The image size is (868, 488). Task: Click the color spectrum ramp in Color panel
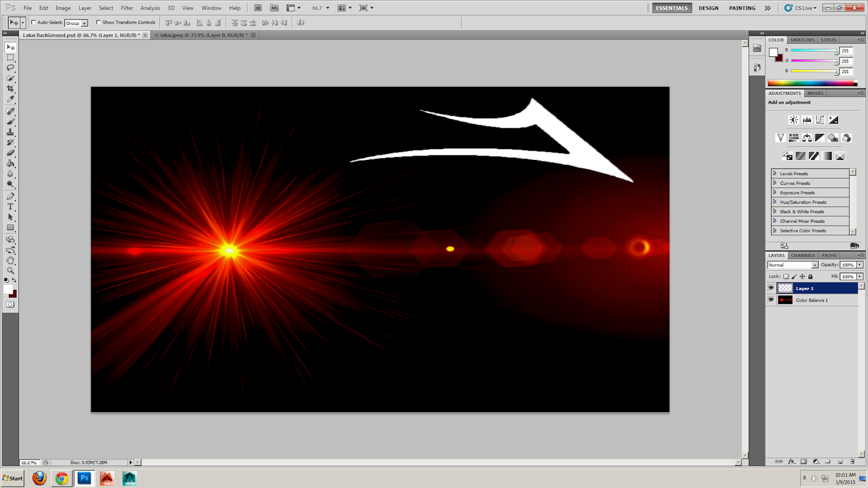pyautogui.click(x=812, y=83)
